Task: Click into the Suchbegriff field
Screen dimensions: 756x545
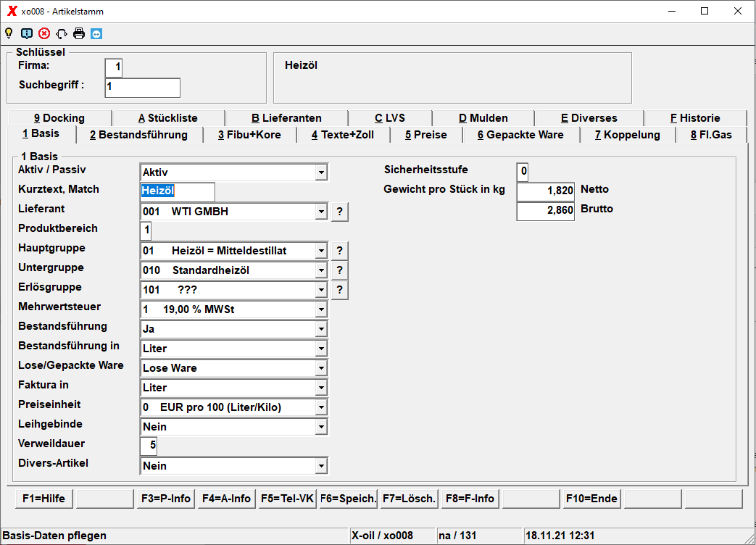Action: [143, 88]
